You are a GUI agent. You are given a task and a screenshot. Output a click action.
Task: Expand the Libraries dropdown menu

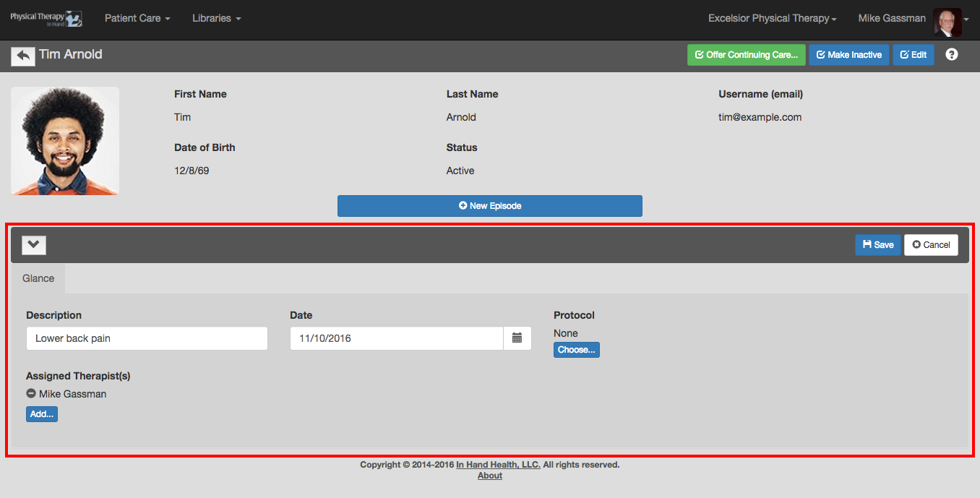(216, 18)
